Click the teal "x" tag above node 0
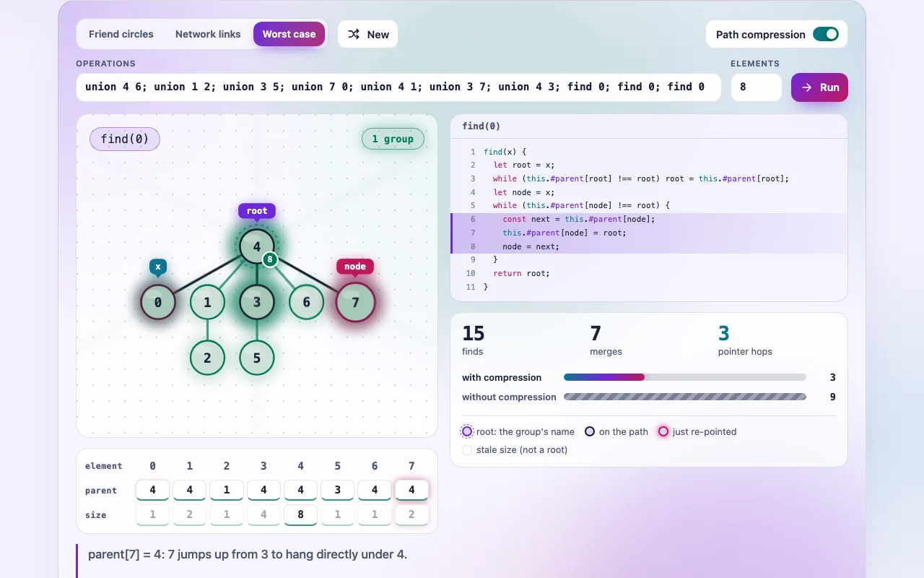 (x=158, y=267)
